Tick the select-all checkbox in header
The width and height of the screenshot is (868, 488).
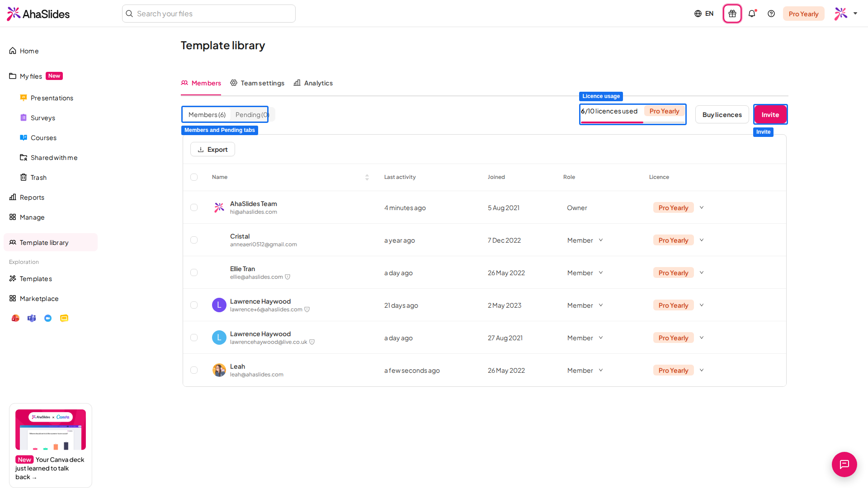[x=194, y=177]
